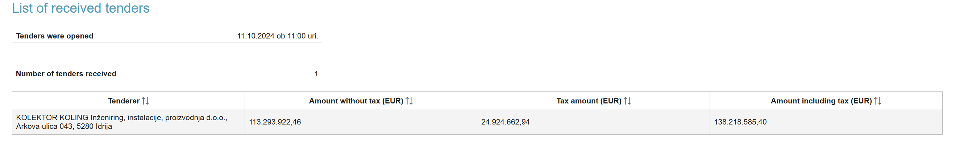The image size is (980, 147).
Task: Click the Amount including tax (EUR) header text
Action: pos(821,101)
